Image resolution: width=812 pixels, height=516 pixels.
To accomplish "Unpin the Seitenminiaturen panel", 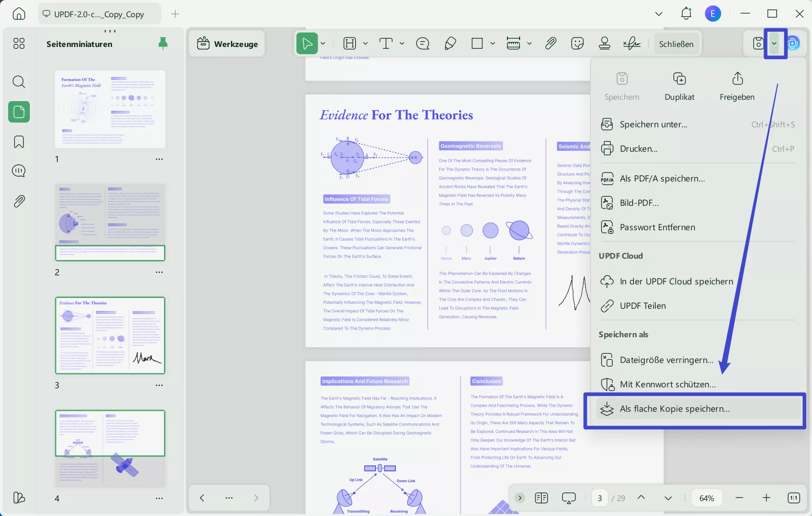I will coord(163,43).
